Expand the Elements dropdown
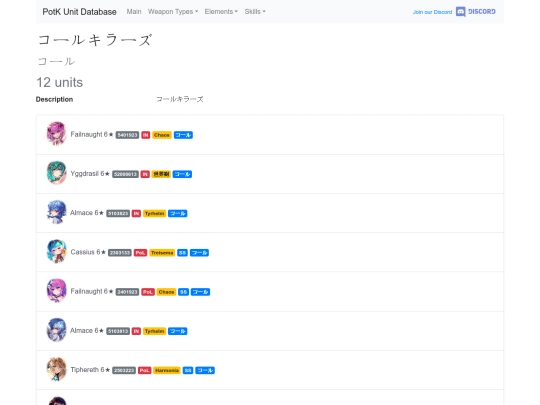 (x=221, y=12)
